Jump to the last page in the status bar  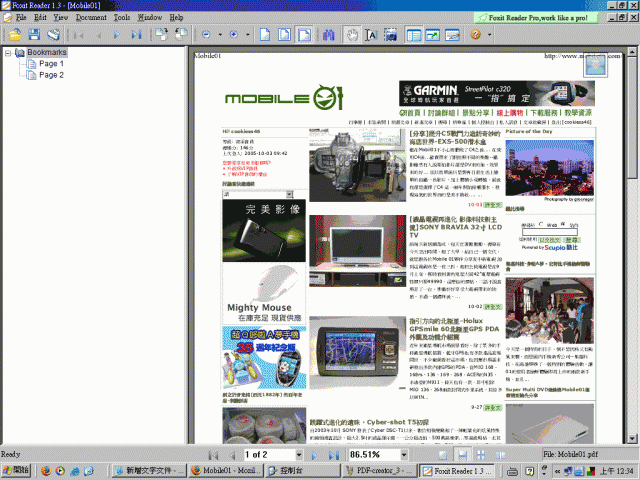pos(334,455)
